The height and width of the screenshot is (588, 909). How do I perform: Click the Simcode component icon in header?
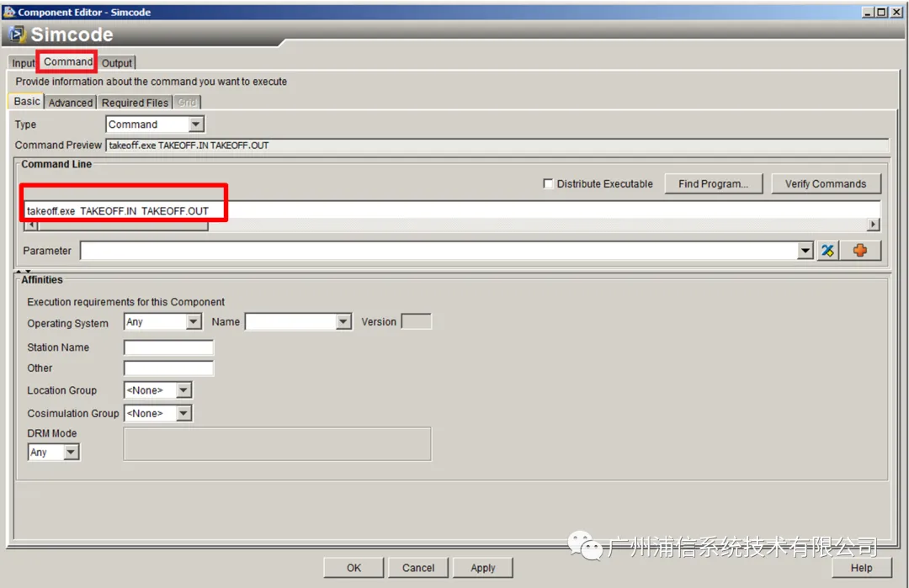coord(17,34)
